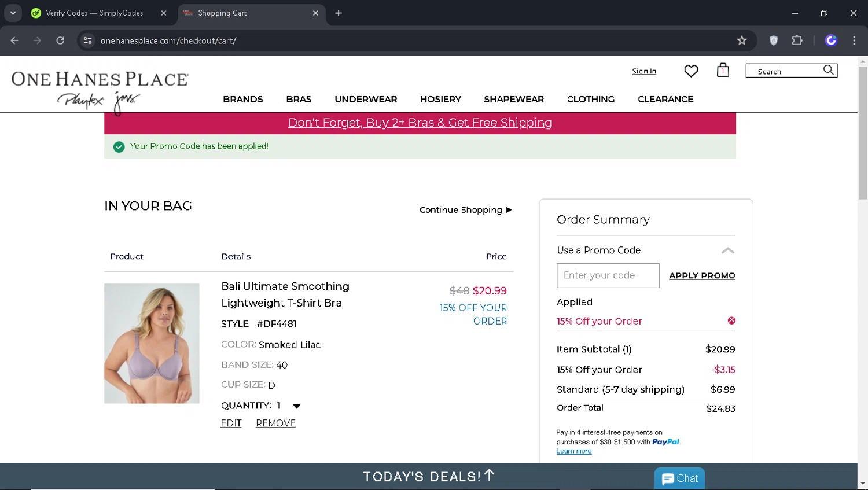The height and width of the screenshot is (490, 868).
Task: Click the browser address bar URL
Action: [168, 40]
